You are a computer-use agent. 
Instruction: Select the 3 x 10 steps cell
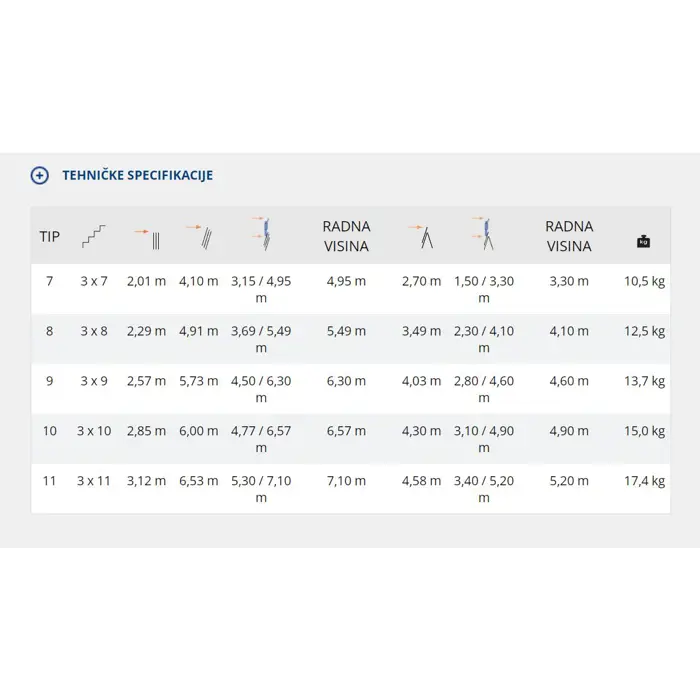94,431
